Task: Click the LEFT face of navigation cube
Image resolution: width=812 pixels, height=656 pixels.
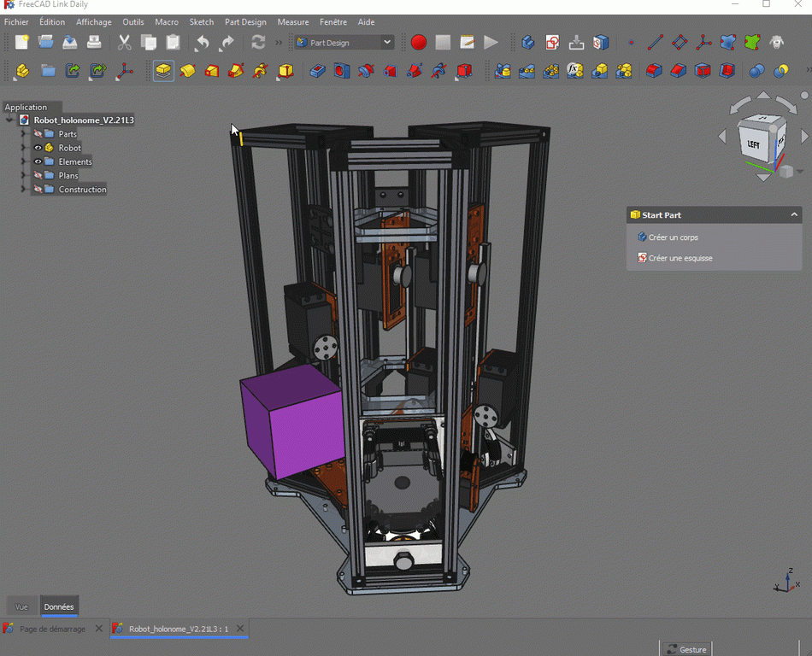Action: [753, 144]
